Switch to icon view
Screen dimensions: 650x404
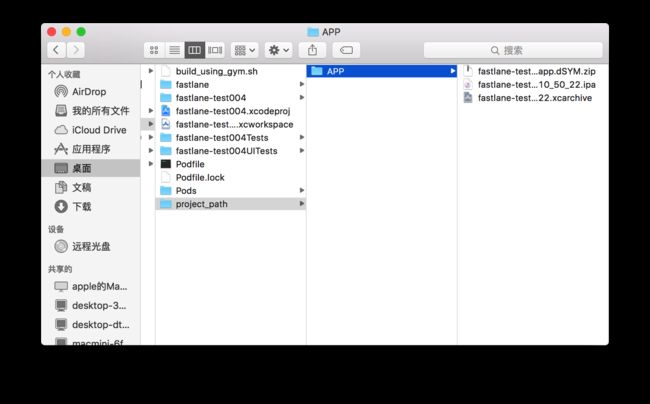tap(154, 50)
